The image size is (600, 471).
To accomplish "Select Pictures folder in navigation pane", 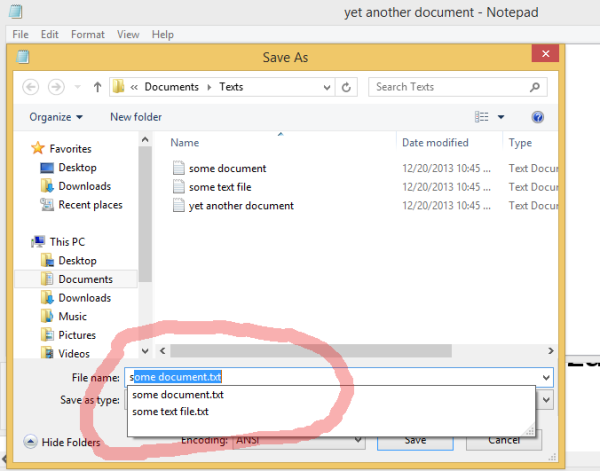I will pyautogui.click(x=77, y=335).
